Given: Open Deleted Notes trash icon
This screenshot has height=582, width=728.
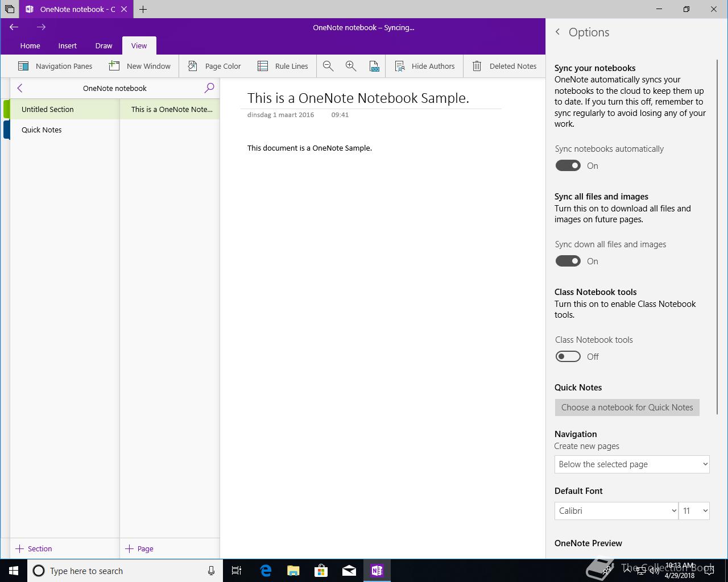Looking at the screenshot, I should click(504, 66).
